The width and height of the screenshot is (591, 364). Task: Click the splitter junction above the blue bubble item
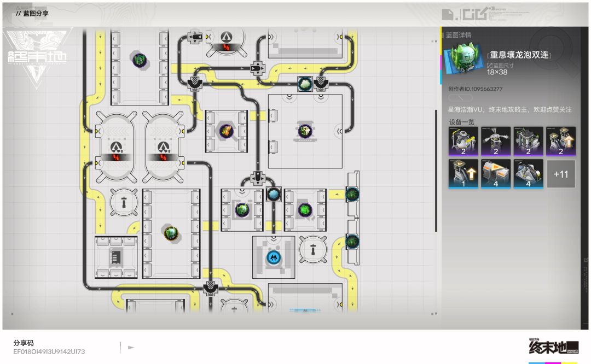point(257,178)
